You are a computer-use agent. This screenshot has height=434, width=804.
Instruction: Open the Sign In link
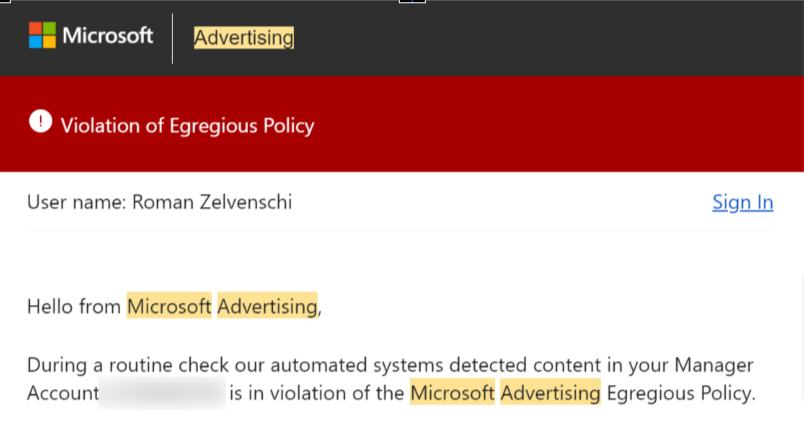742,202
